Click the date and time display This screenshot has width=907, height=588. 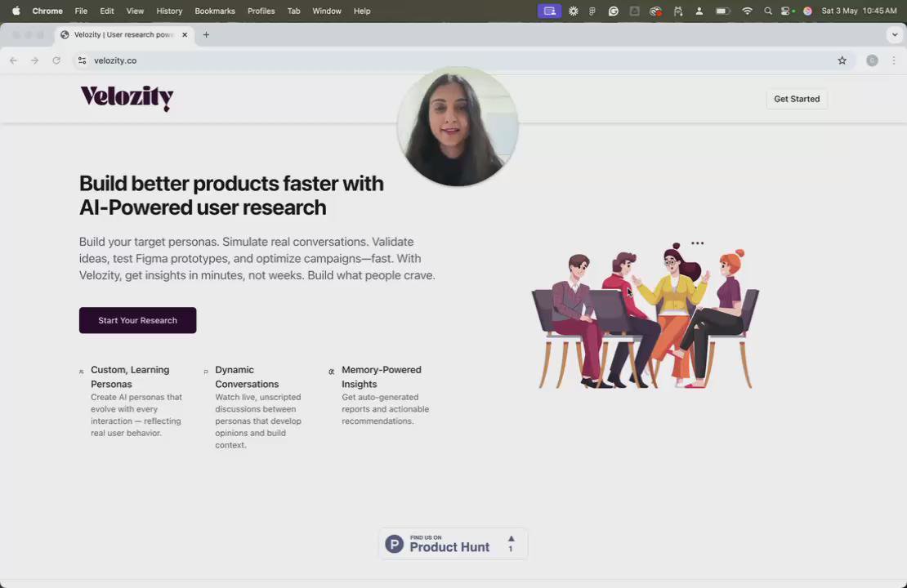coord(859,11)
